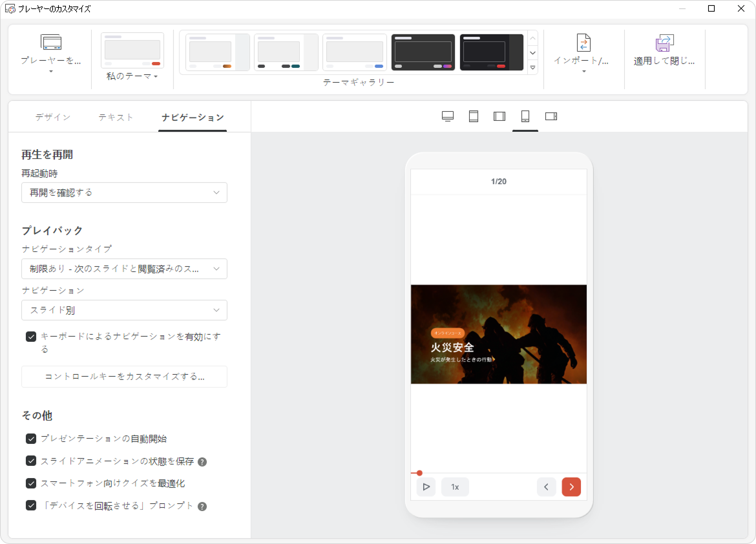The image size is (756, 544).
Task: Open the 私のテーマ theme dropdown
Action: (132, 76)
